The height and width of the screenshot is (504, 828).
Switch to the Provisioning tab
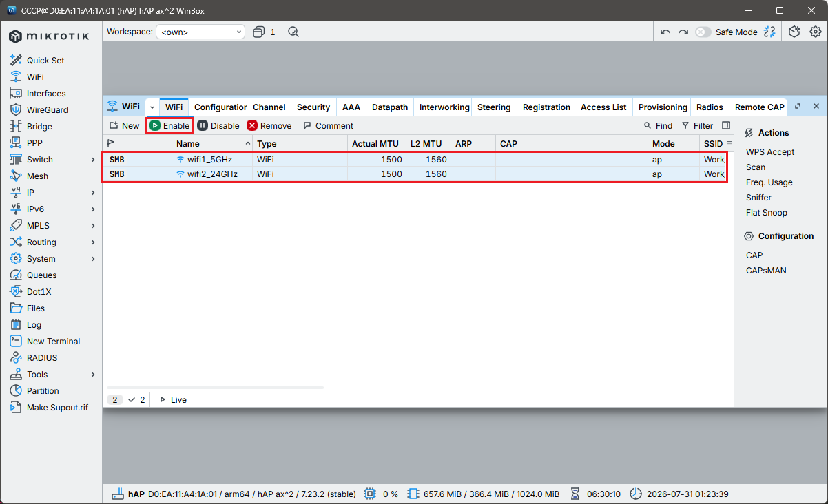(x=662, y=107)
